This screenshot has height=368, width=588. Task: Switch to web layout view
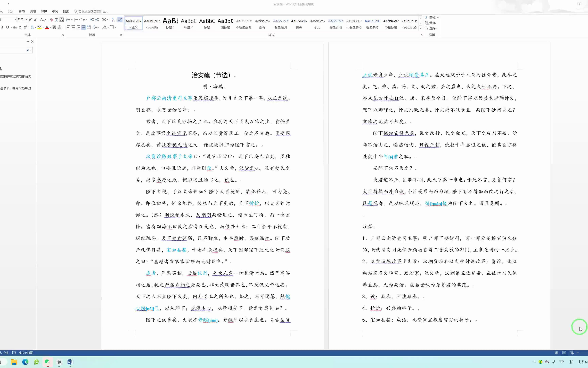(x=572, y=353)
